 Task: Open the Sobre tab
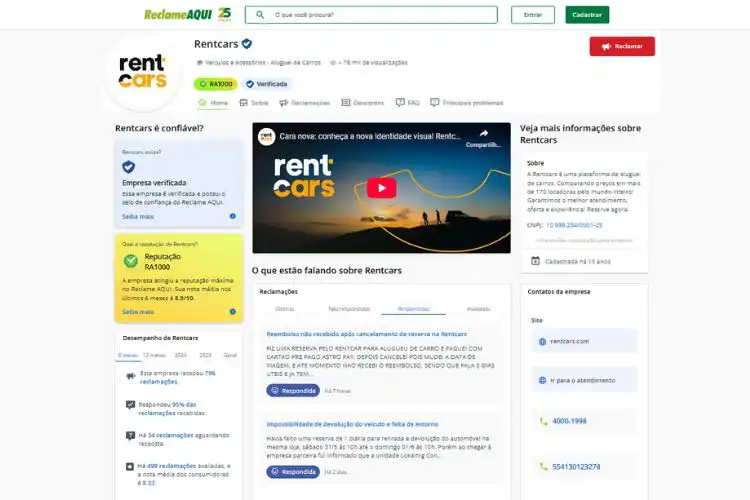click(254, 103)
